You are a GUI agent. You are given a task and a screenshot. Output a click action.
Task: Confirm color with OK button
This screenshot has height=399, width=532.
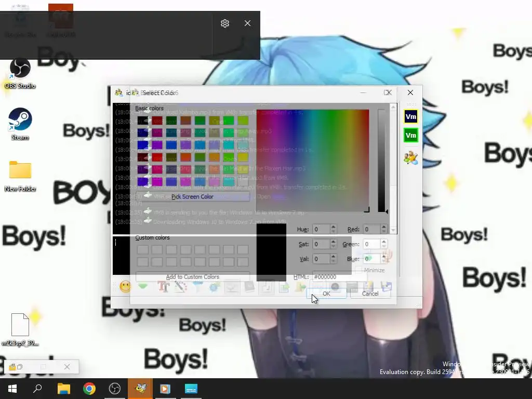[326, 294]
